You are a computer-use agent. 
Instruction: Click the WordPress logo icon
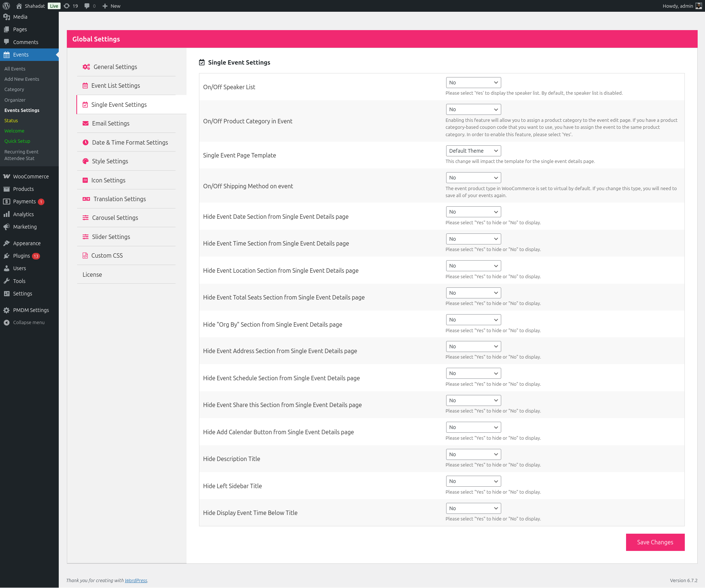click(6, 6)
